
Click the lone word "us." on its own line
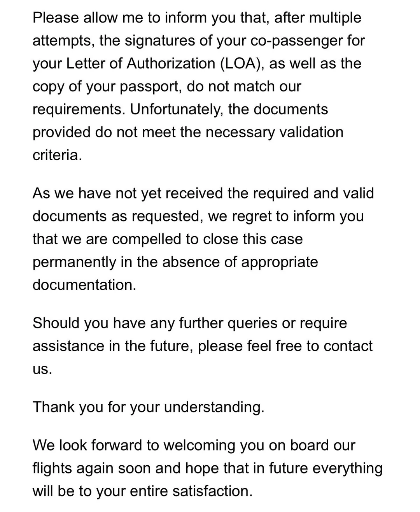(x=42, y=369)
